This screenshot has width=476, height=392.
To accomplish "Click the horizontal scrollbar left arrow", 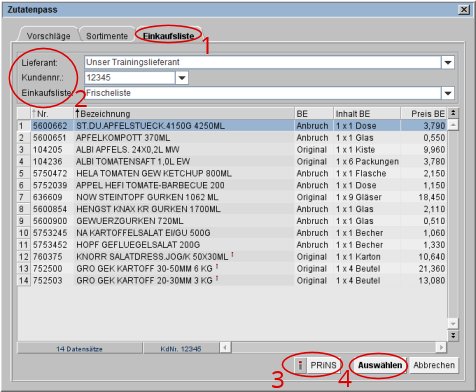I will coord(225,348).
